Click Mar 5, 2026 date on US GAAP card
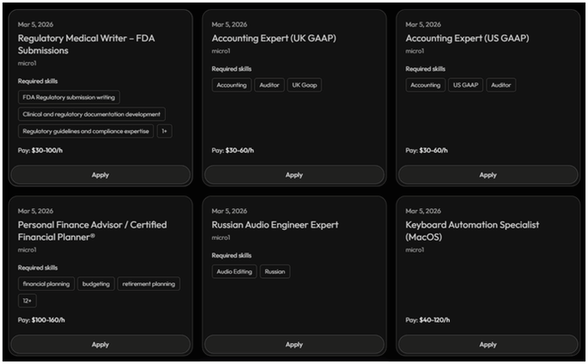Viewport: 588px width, 364px height. pyautogui.click(x=424, y=24)
